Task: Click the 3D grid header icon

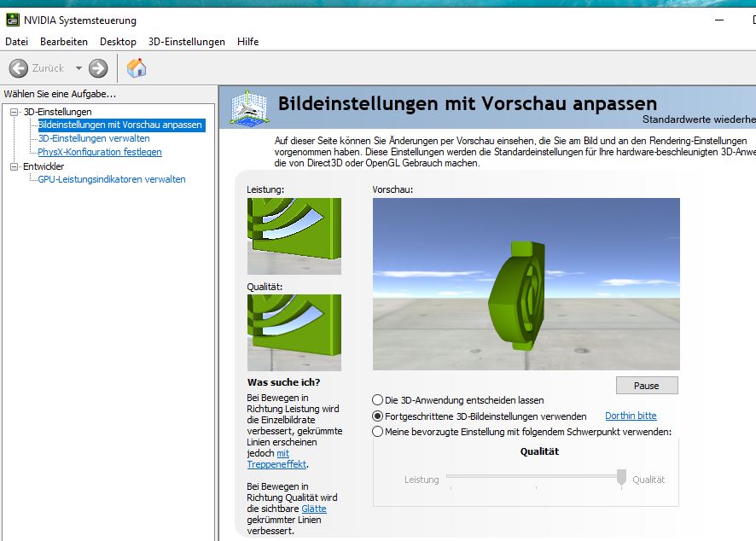Action: pos(249,108)
